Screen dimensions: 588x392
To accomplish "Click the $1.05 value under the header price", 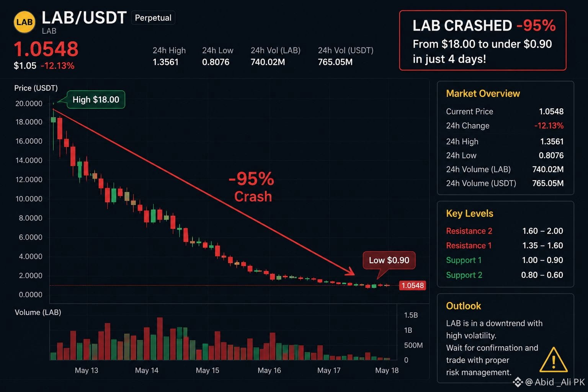I will pyautogui.click(x=25, y=66).
